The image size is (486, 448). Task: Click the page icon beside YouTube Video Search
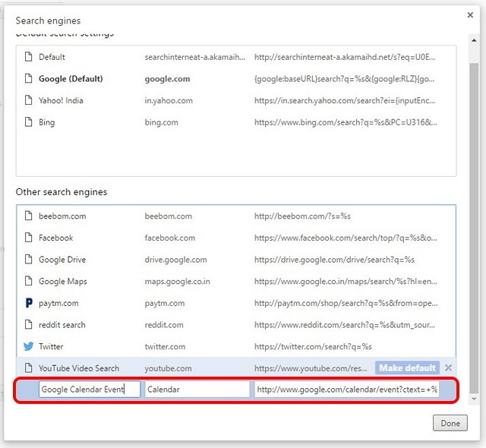pos(29,368)
